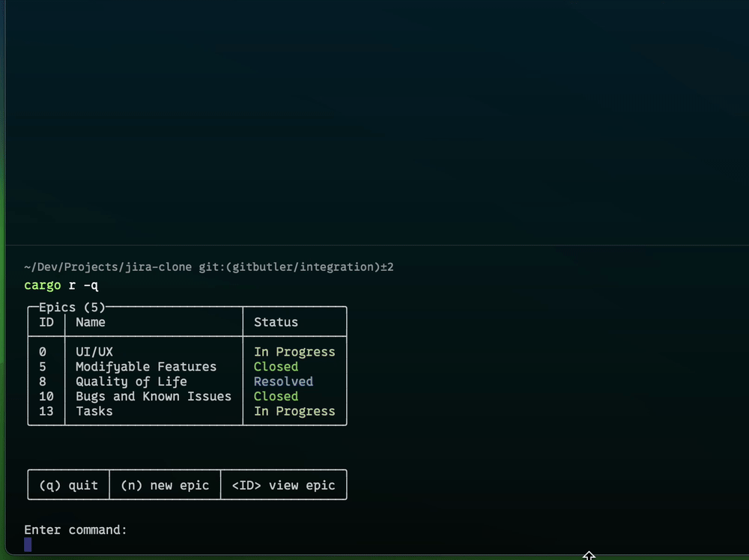Image resolution: width=749 pixels, height=560 pixels.
Task: Click the Name column header
Action: [91, 322]
